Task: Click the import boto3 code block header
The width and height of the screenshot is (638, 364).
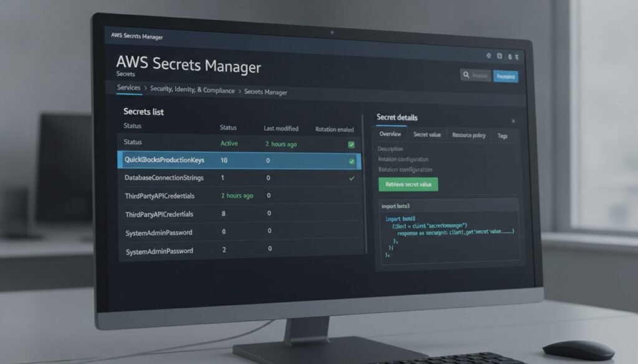Action: [449, 206]
